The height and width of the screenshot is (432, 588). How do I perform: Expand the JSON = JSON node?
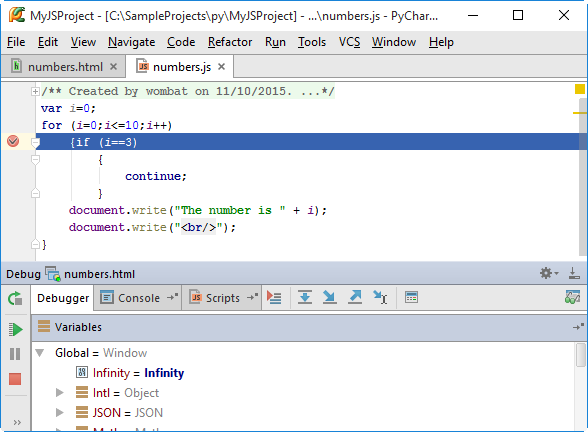(x=59, y=412)
